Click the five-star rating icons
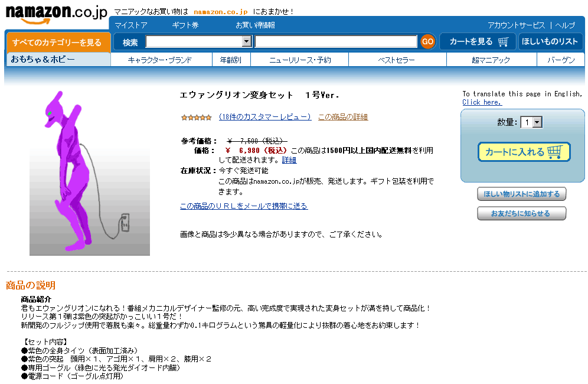The image size is (588, 384). (196, 118)
